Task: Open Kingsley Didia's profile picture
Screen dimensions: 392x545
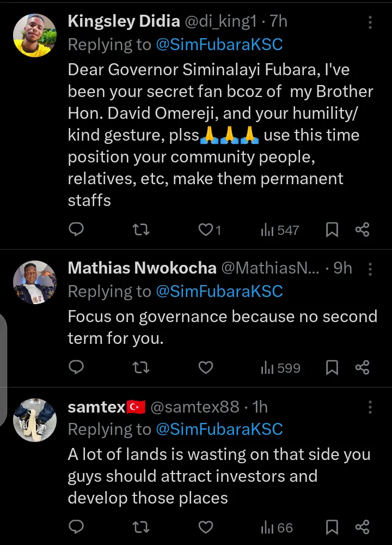Action: [35, 35]
